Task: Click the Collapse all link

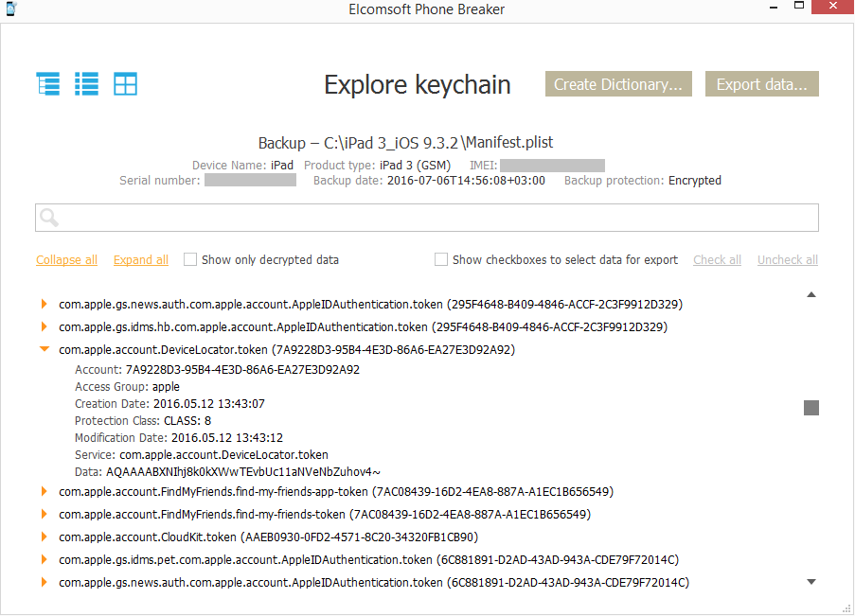Action: click(x=66, y=260)
